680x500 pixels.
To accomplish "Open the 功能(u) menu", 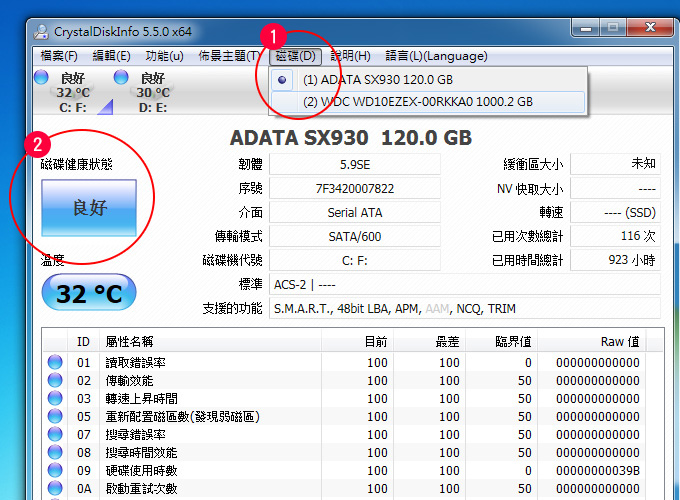I will click(x=164, y=56).
